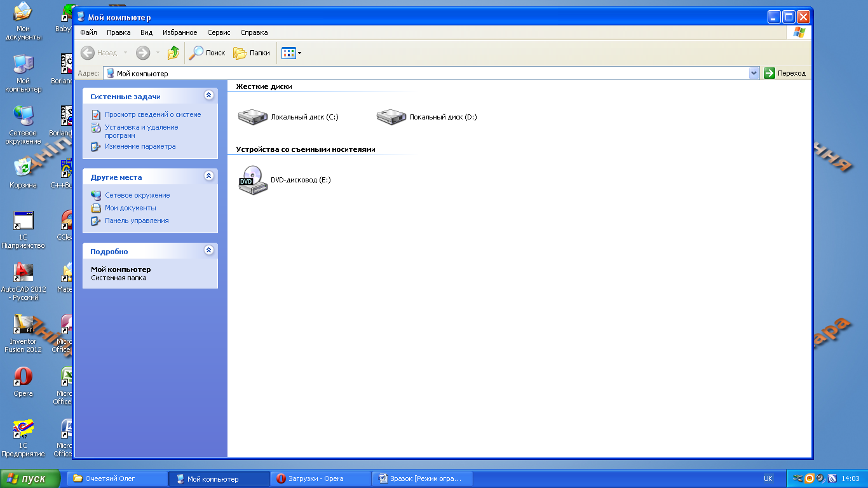Open Back history dropdown arrow
Viewport: 868px width, 488px height.
coord(125,53)
